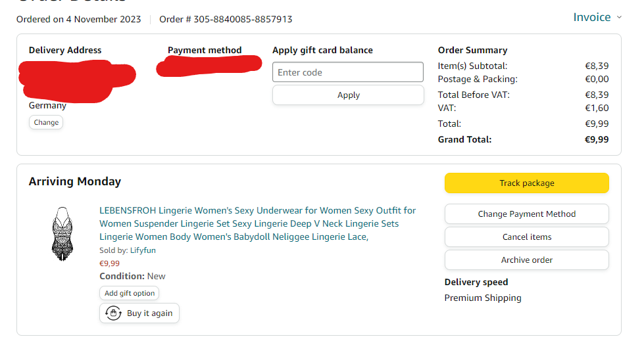Apply the gift card balance

point(348,95)
